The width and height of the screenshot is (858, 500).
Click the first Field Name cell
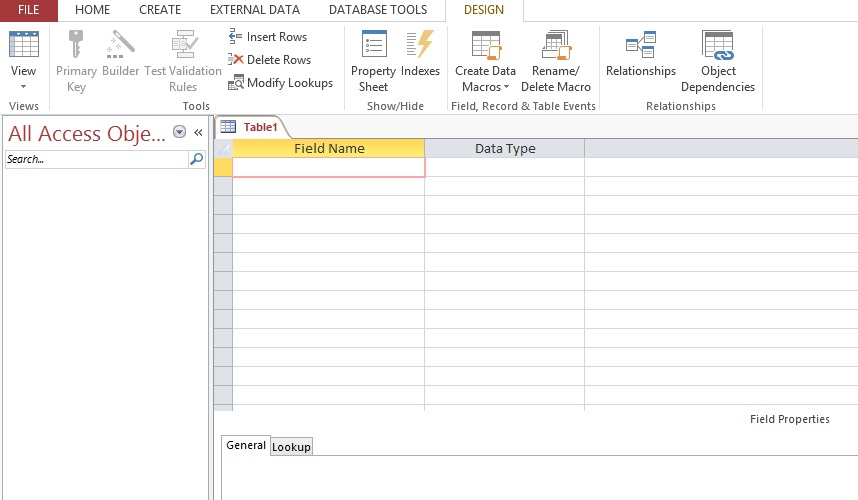pyautogui.click(x=329, y=167)
